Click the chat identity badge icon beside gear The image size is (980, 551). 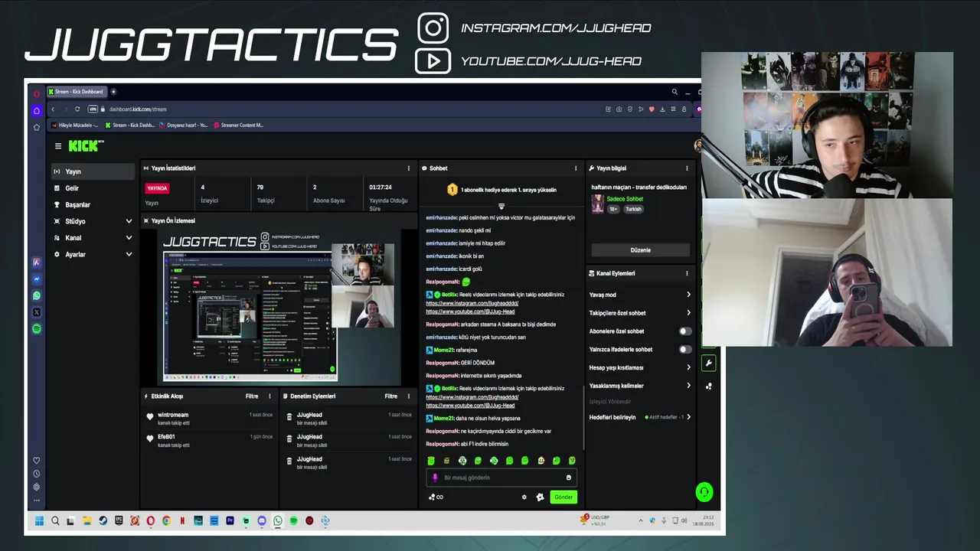(540, 497)
